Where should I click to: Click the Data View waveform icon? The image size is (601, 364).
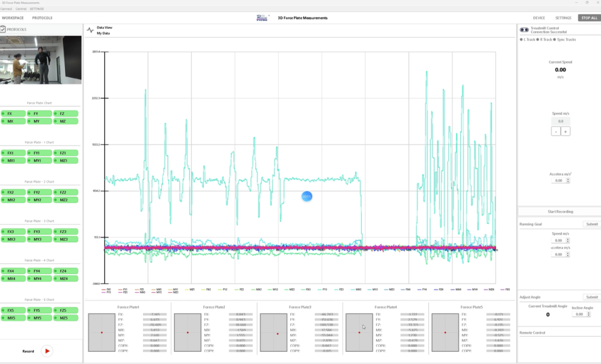pyautogui.click(x=90, y=30)
